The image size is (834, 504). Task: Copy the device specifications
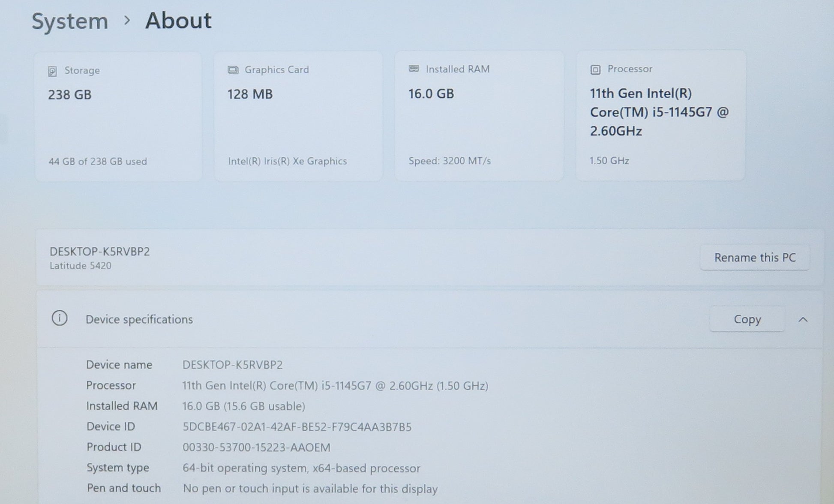click(747, 319)
